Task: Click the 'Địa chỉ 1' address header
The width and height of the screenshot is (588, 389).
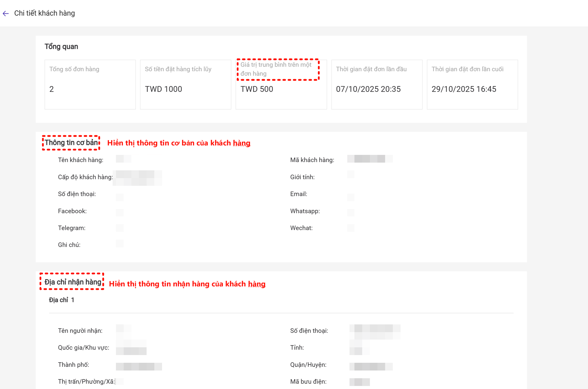Action: point(62,300)
